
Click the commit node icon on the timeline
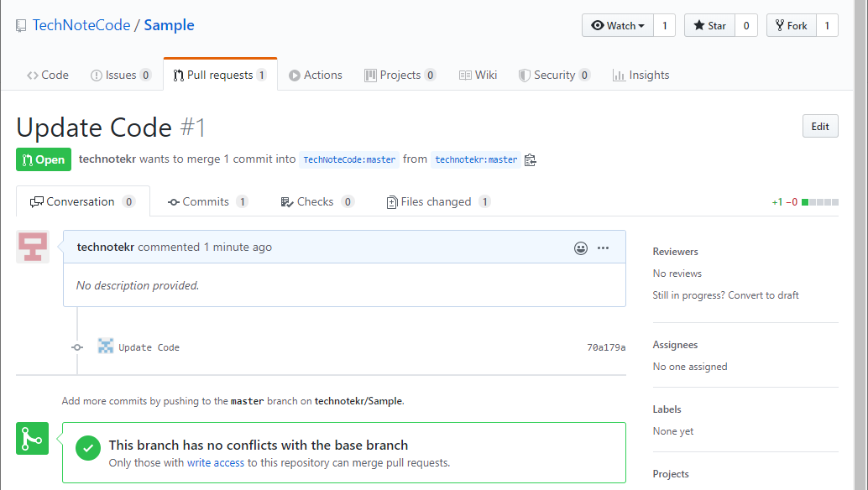(77, 347)
